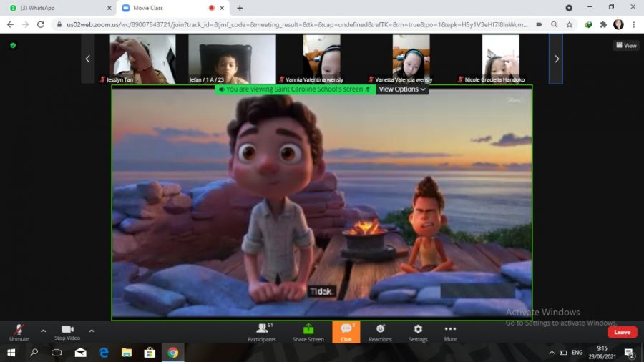Expand audio options arrow beside Unmute
Screen dimensions: 644x362
point(43,331)
